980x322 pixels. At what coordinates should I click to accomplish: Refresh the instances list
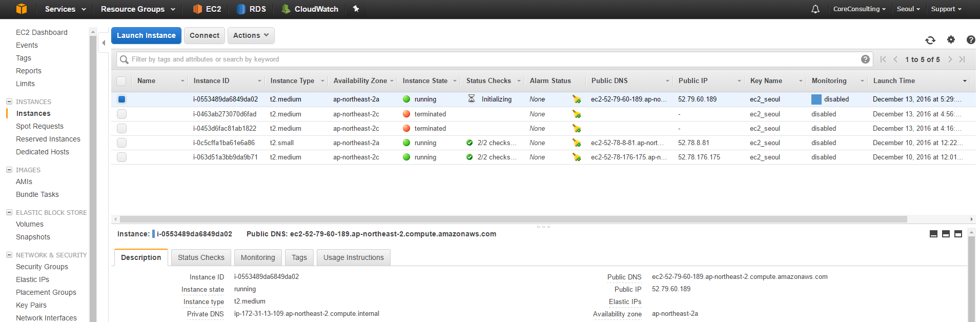[x=930, y=40]
